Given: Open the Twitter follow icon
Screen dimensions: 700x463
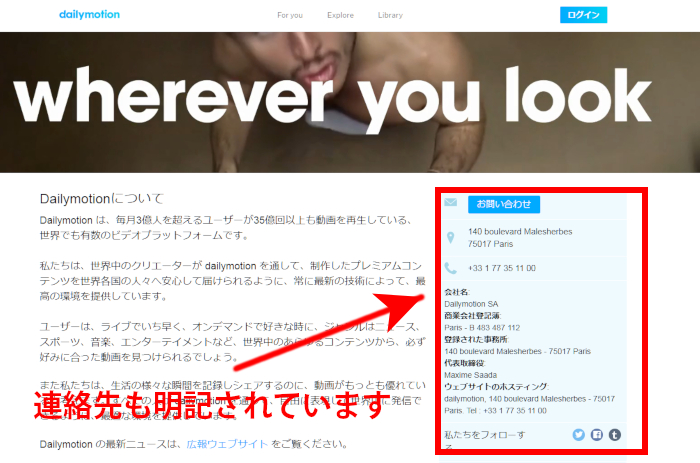Looking at the screenshot, I should (x=579, y=434).
